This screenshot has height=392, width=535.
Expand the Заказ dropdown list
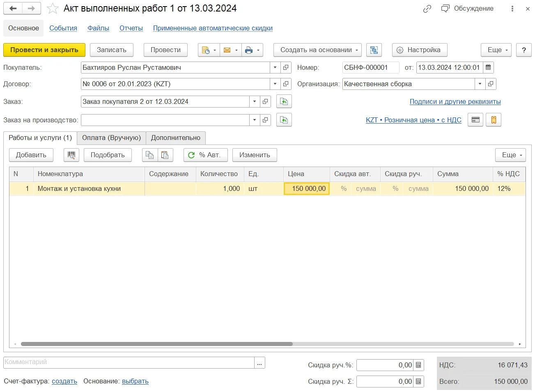pos(255,101)
